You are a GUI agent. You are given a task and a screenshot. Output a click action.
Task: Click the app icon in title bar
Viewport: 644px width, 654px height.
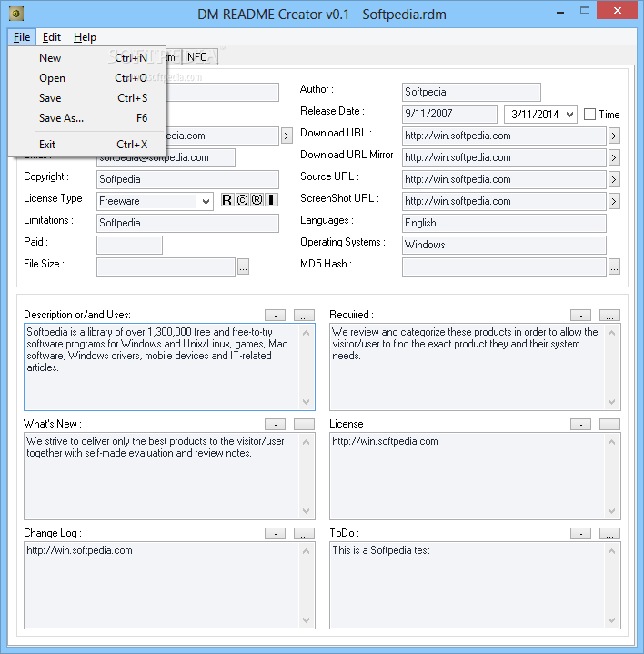(15, 14)
